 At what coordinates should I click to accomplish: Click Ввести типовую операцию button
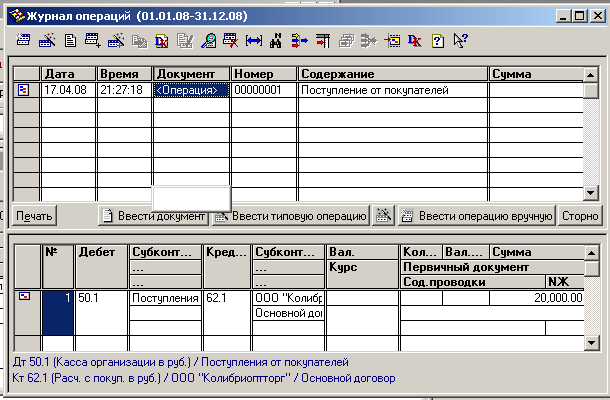291,216
